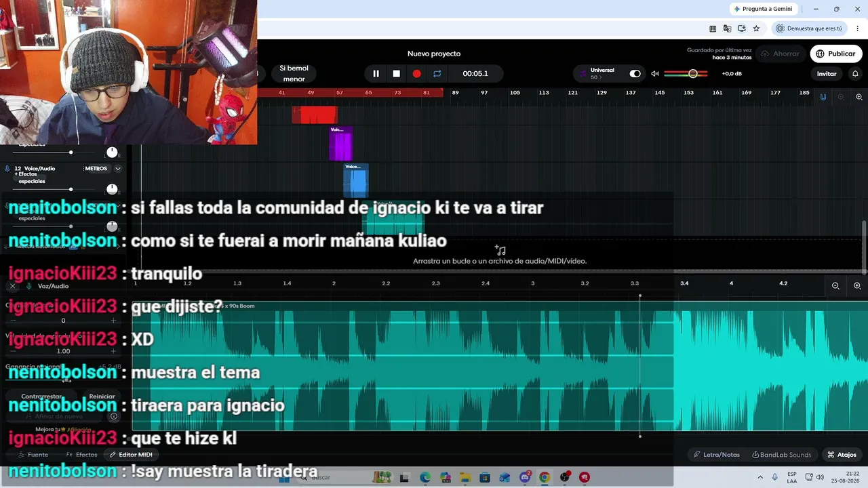Open the piano extension icon in Chrome
Screen dimensions: 868x488
point(713,28)
